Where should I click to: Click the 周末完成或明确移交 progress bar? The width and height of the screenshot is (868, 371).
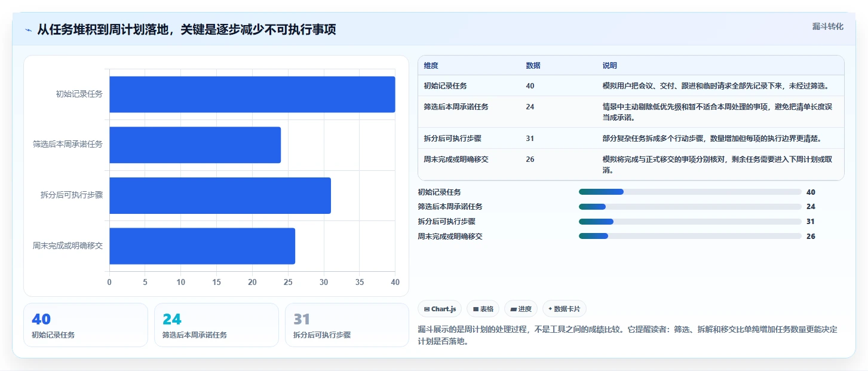tap(690, 236)
